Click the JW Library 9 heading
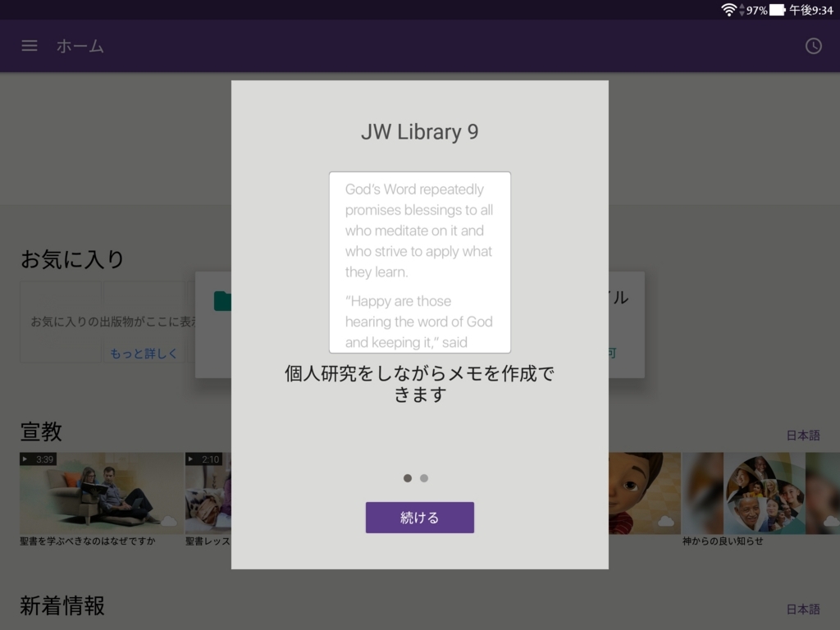This screenshot has width=840, height=630. pyautogui.click(x=419, y=132)
